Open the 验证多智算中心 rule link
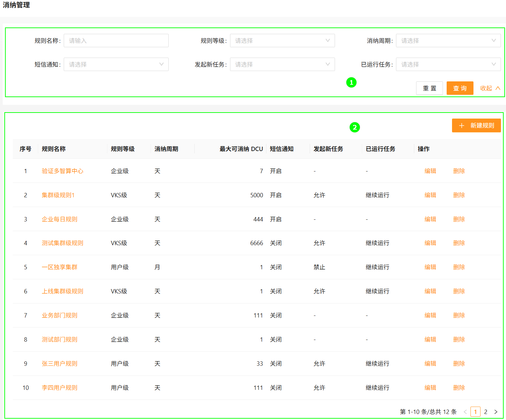Viewport: 506px width, 420px height. pyautogui.click(x=62, y=171)
